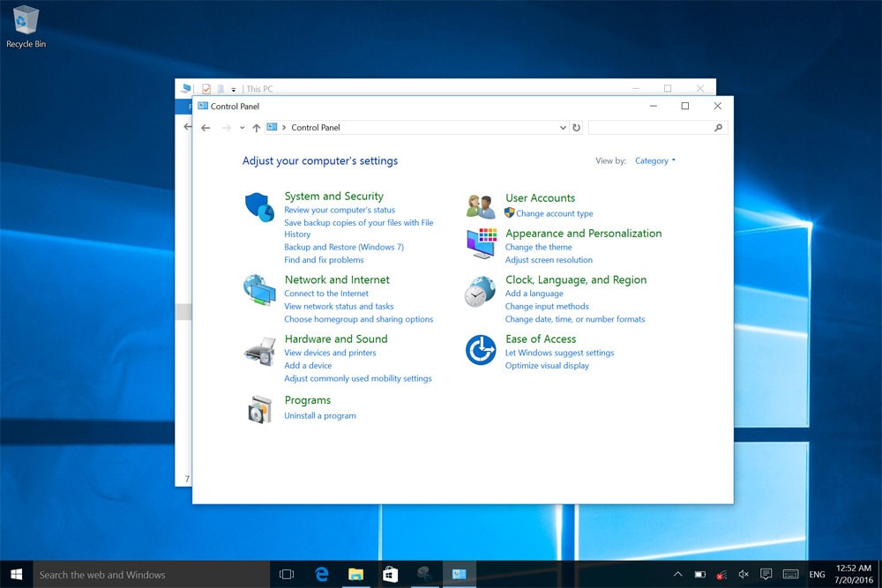Click the Uninstall a program link
This screenshot has height=588, width=882.
pyautogui.click(x=320, y=416)
